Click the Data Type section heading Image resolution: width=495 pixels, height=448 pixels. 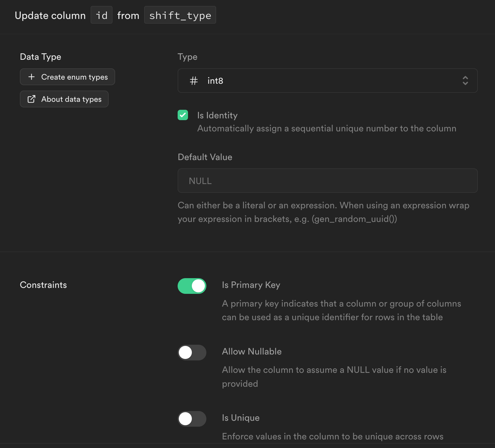(x=41, y=57)
